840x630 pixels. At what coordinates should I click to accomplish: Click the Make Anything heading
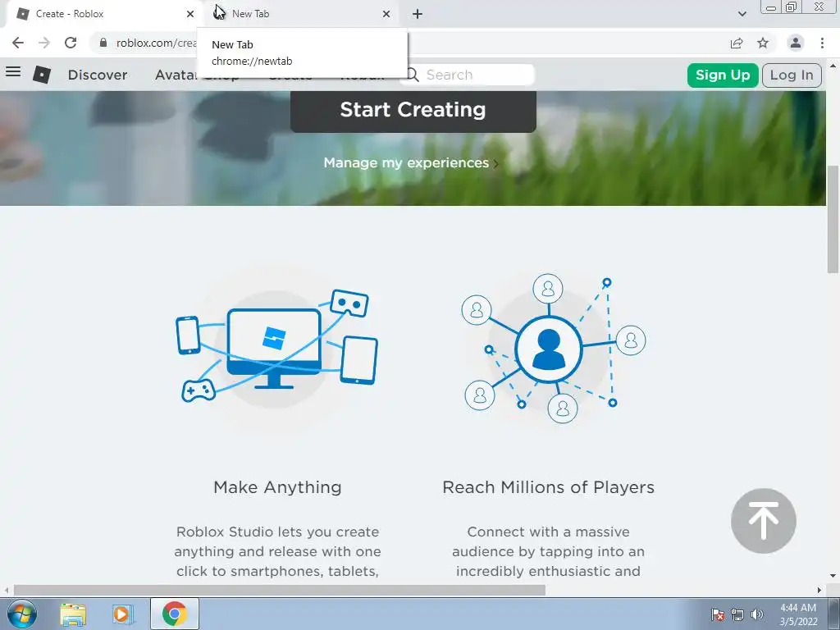point(277,487)
